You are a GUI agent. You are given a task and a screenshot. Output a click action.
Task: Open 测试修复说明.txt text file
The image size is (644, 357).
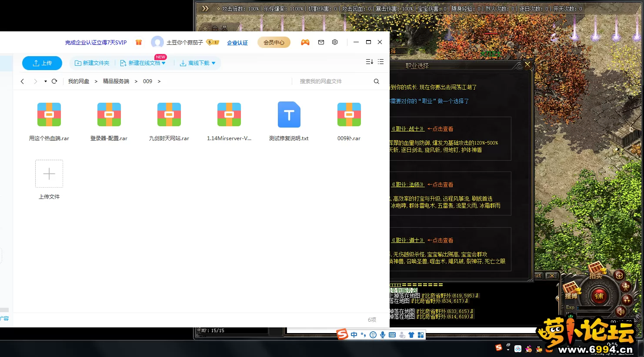289,121
